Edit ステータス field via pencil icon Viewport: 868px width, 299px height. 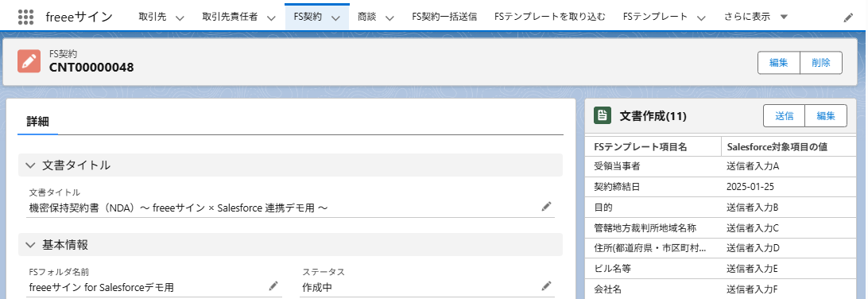546,285
